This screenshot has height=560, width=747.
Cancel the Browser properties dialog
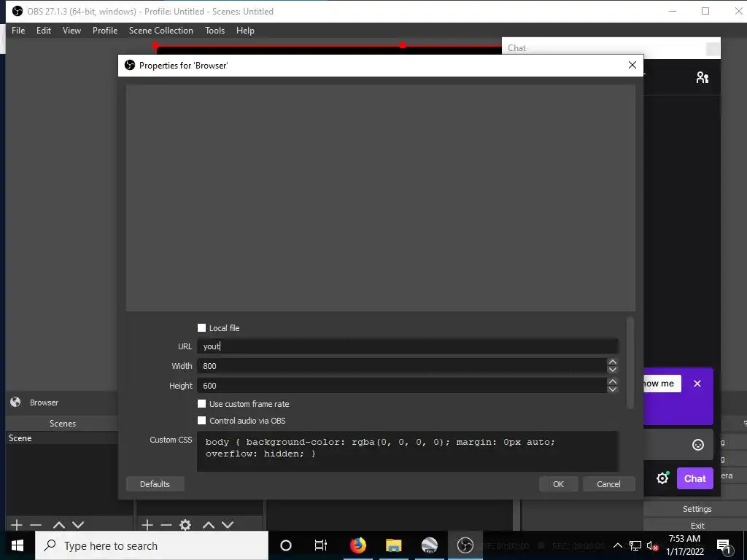point(608,484)
